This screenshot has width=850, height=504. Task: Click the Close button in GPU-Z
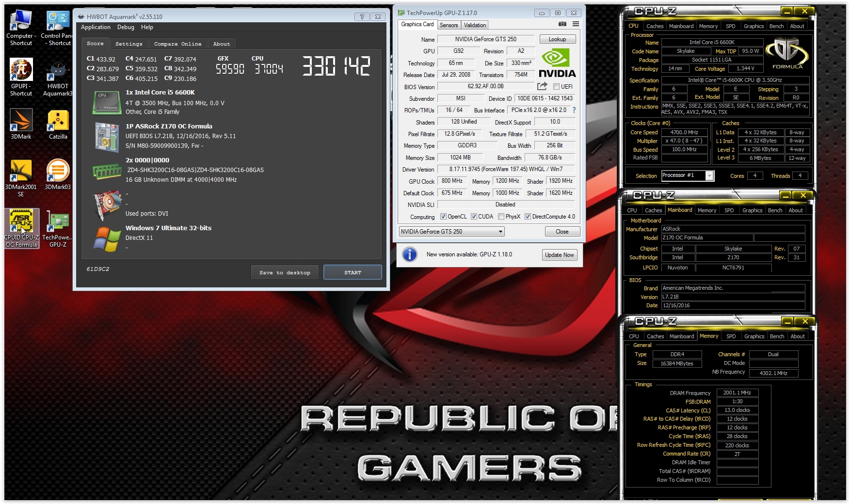(x=562, y=232)
